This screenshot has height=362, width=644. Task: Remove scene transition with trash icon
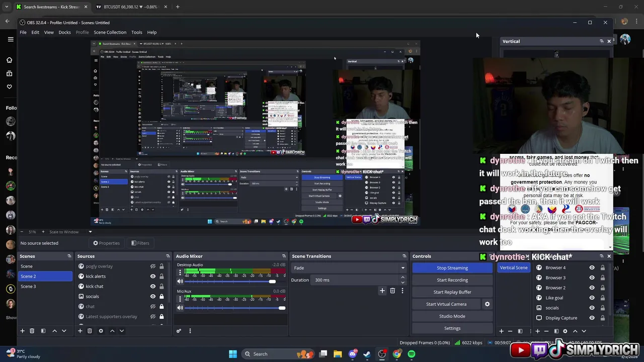coord(392,291)
